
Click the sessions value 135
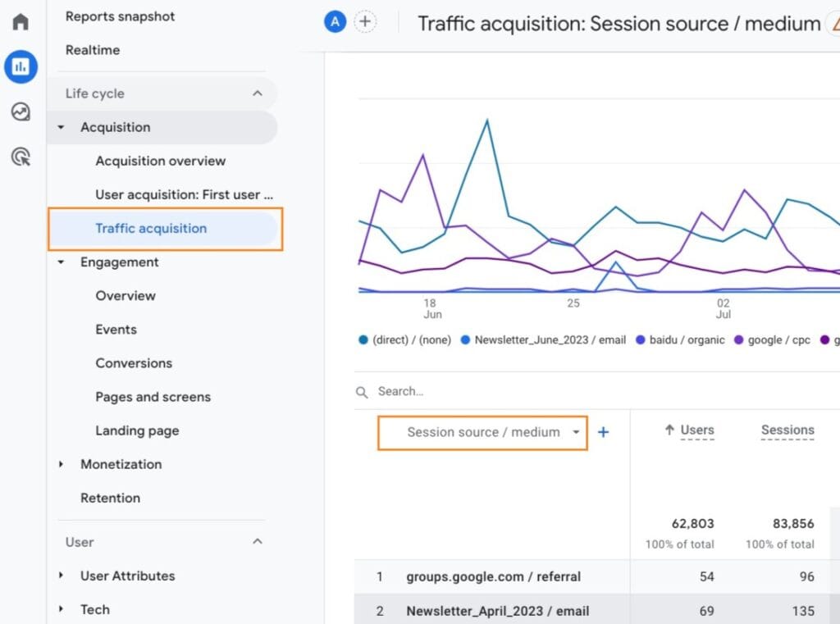pyautogui.click(x=803, y=611)
